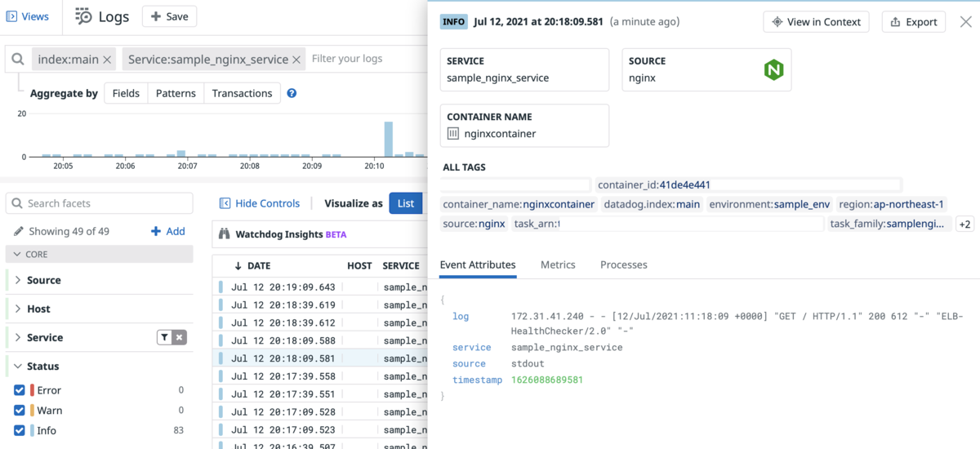Click the HOST column header
The height and width of the screenshot is (449, 980).
[359, 265]
